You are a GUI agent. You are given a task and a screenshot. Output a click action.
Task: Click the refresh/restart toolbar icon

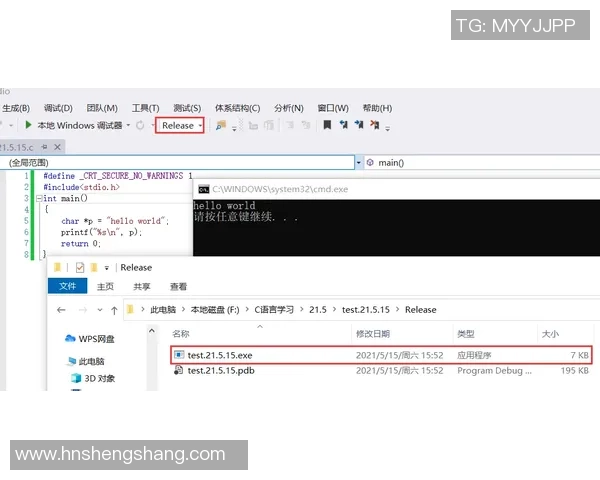(140, 125)
